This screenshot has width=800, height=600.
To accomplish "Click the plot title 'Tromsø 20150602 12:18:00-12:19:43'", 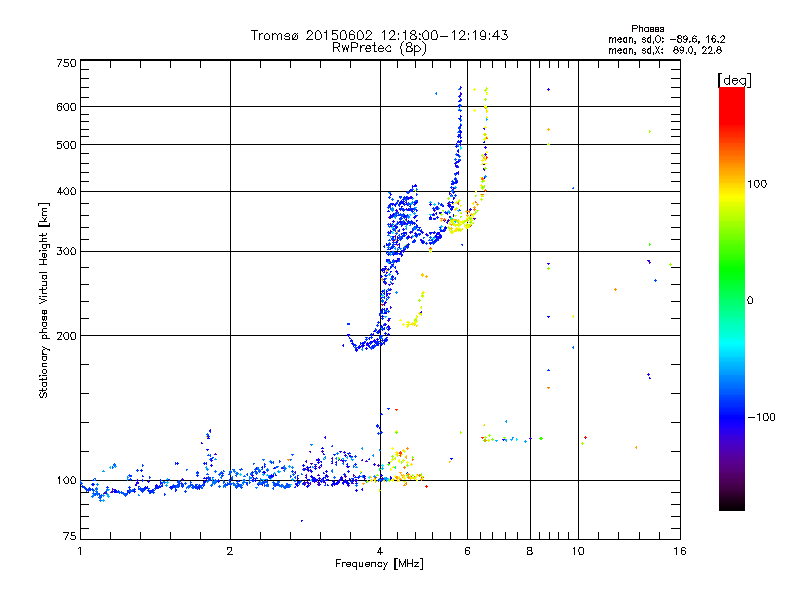I will tap(379, 35).
